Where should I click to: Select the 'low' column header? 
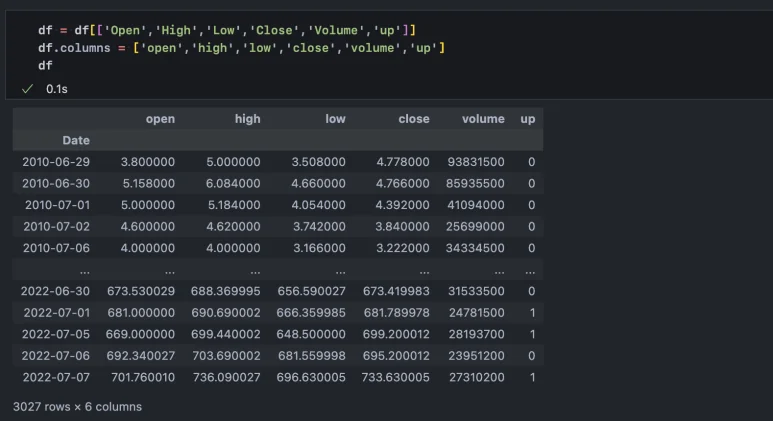click(x=335, y=119)
